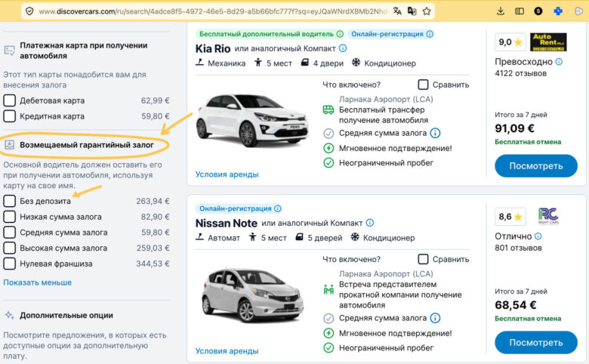The image size is (589, 364).
Task: Click Ларнака Аэропорт (LCA) under Kia Rio
Action: 386,99
